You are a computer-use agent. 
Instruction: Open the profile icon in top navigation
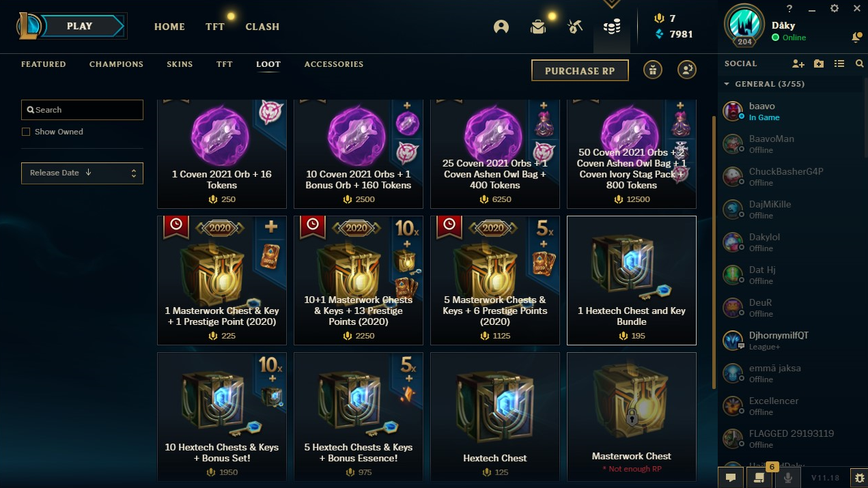[x=501, y=27]
